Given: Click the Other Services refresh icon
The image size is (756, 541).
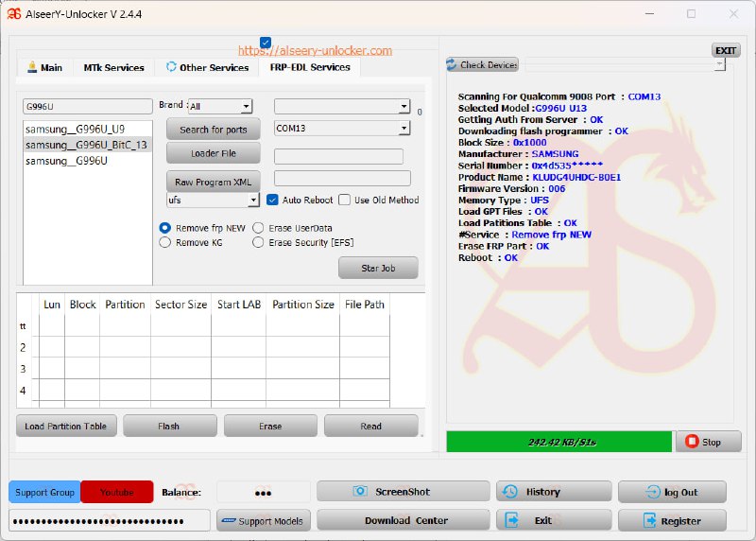Looking at the screenshot, I should pos(171,66).
